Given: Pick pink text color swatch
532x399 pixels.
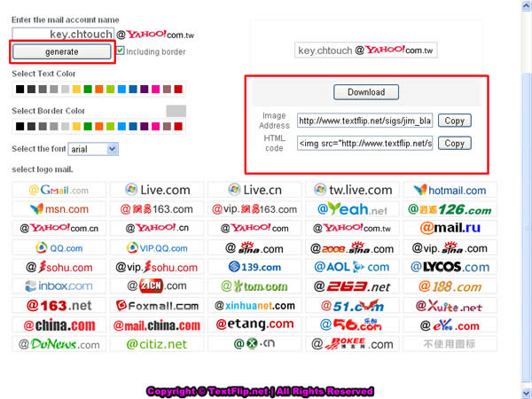Looking at the screenshot, I should (156, 90).
